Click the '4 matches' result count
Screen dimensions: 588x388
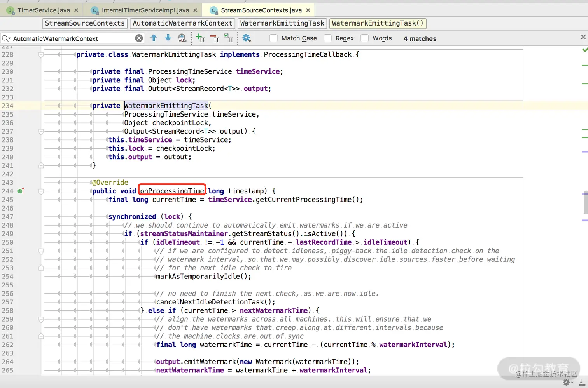click(x=420, y=38)
